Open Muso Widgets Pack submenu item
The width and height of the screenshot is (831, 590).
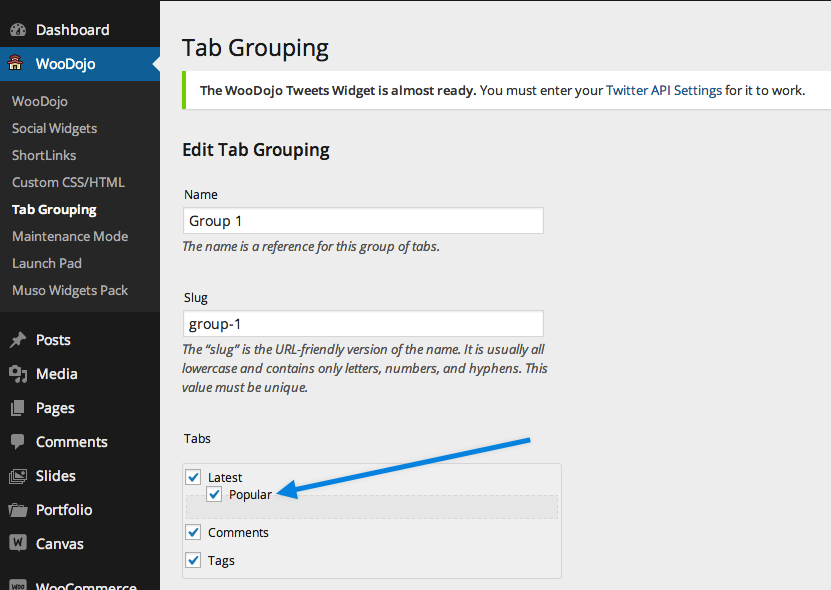coord(70,290)
